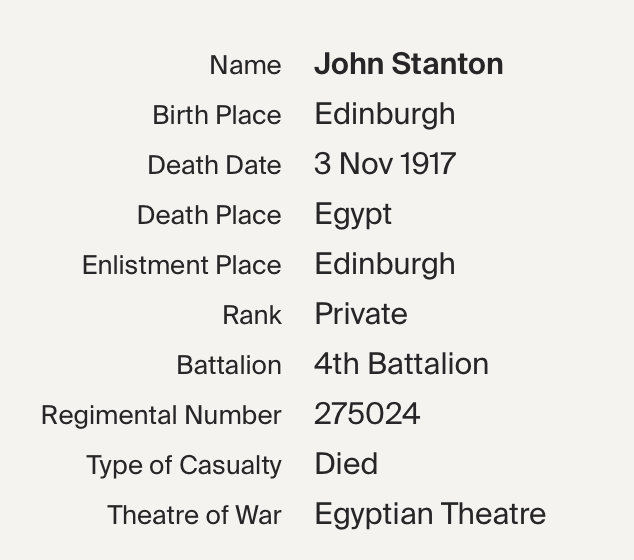The image size is (634, 560).
Task: Click the Birth Place value Edinburgh
Action: [x=385, y=115]
